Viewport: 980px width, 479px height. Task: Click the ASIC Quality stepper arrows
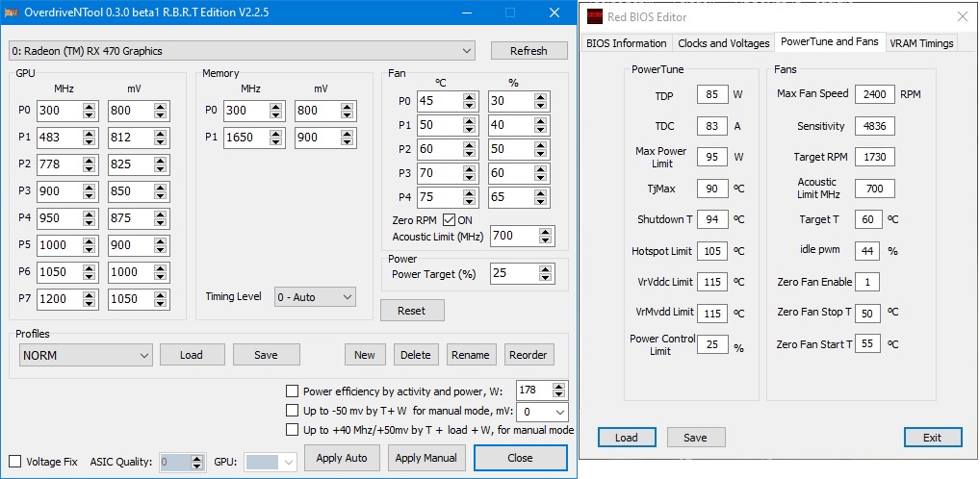197,462
